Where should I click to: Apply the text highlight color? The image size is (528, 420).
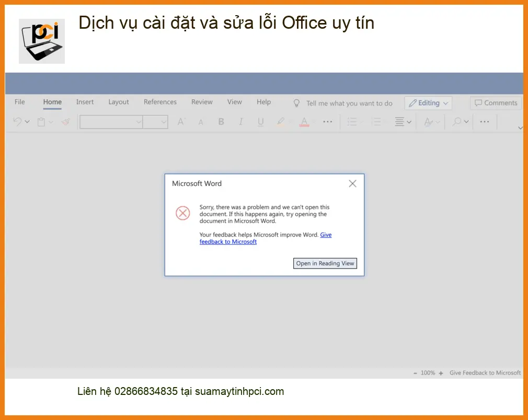click(281, 122)
